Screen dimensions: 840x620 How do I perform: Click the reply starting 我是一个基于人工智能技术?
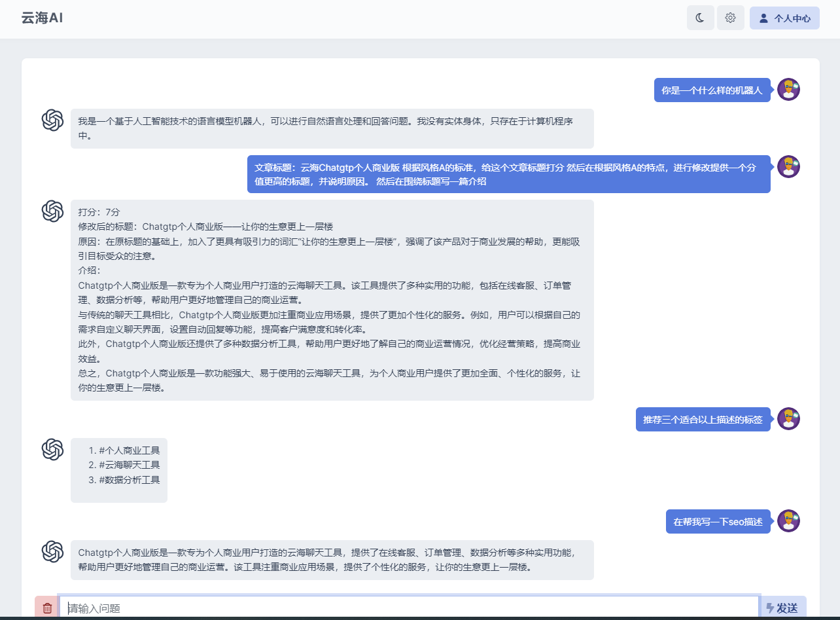332,128
